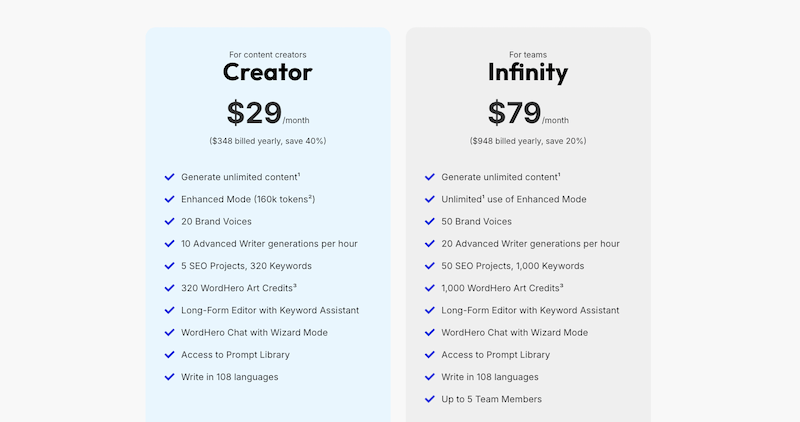Image resolution: width=800 pixels, height=422 pixels.
Task: Click the checkmark beside 20 Advanced Writer generations per hour
Action: (x=430, y=243)
